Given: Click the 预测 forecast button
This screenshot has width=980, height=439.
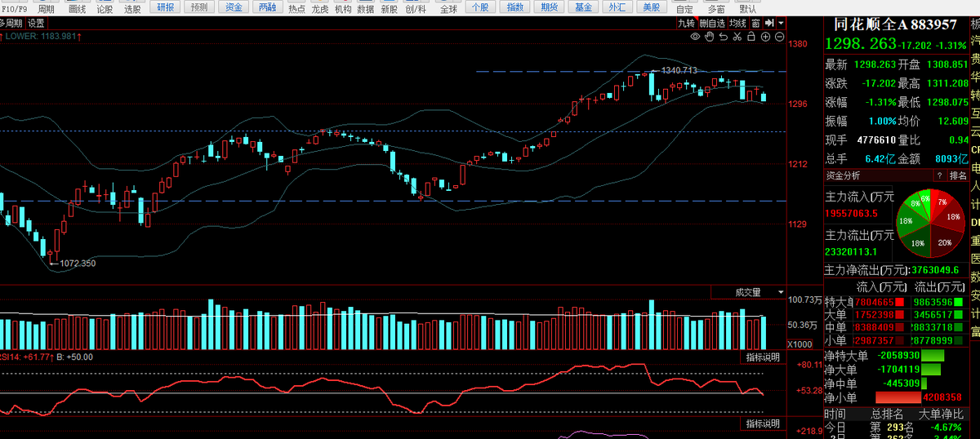Looking at the screenshot, I should (x=199, y=8).
